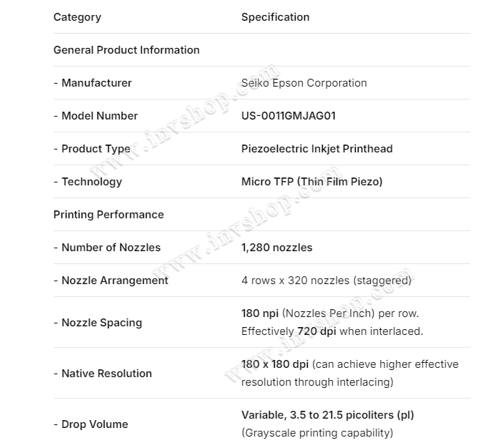Click the Nozzle Spacing row label
This screenshot has height=448, width=504.
point(97,323)
